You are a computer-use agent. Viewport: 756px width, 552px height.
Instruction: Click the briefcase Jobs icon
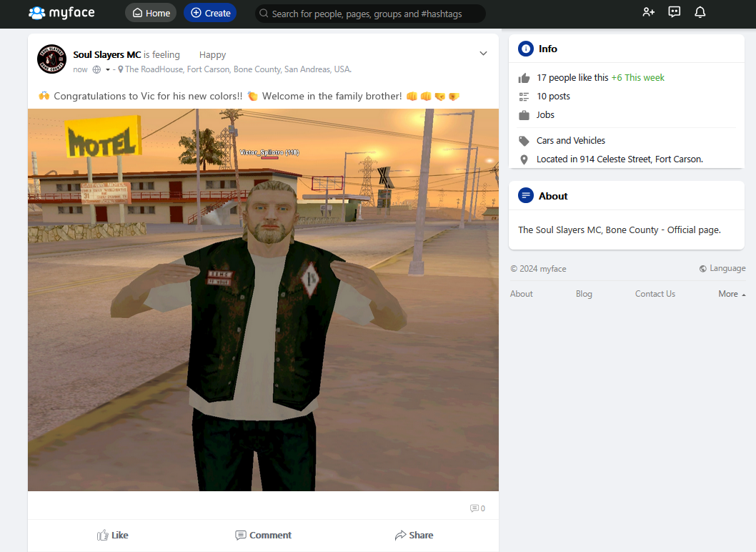click(x=524, y=115)
